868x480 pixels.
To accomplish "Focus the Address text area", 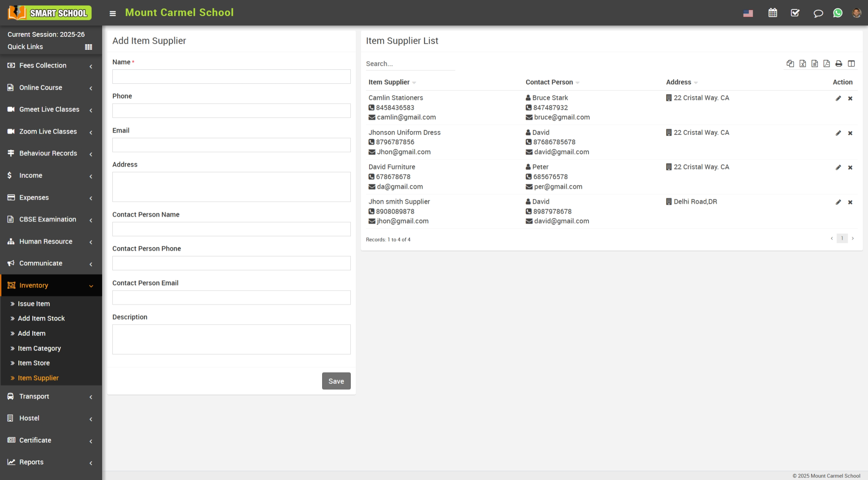I will click(231, 187).
